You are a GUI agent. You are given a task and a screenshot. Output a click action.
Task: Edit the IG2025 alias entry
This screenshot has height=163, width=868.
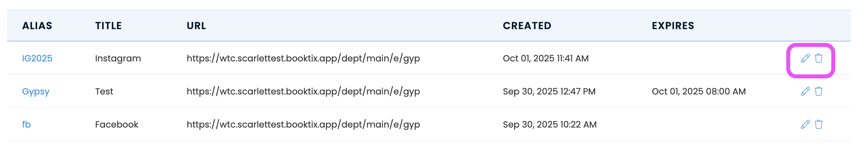pos(805,58)
